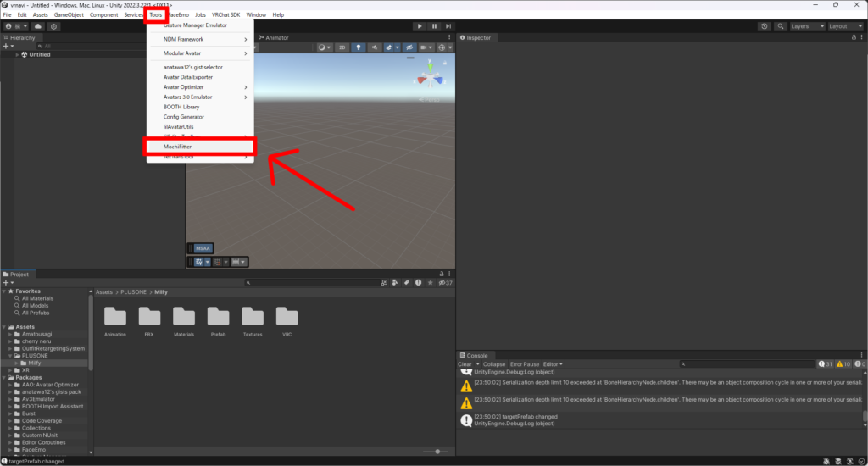
Task: Open the Layers dropdown
Action: click(x=804, y=26)
